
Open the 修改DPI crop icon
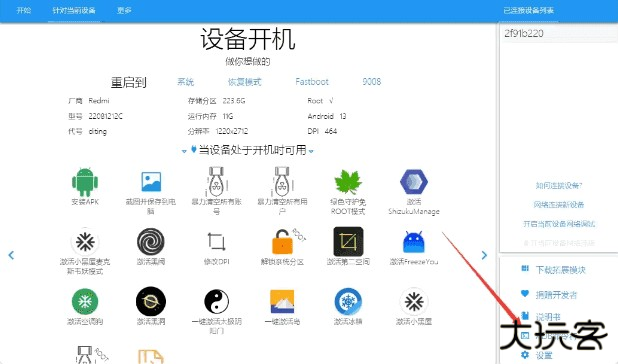coord(216,241)
